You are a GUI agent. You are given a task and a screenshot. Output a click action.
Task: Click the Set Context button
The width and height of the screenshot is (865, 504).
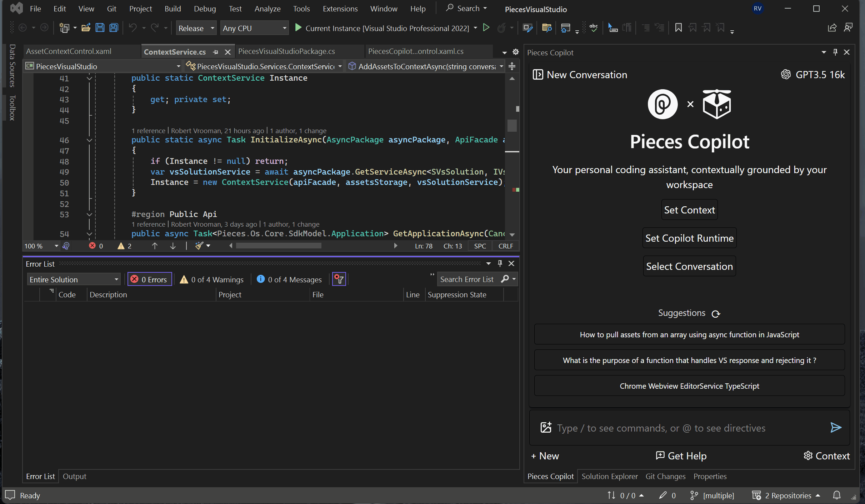(x=689, y=210)
